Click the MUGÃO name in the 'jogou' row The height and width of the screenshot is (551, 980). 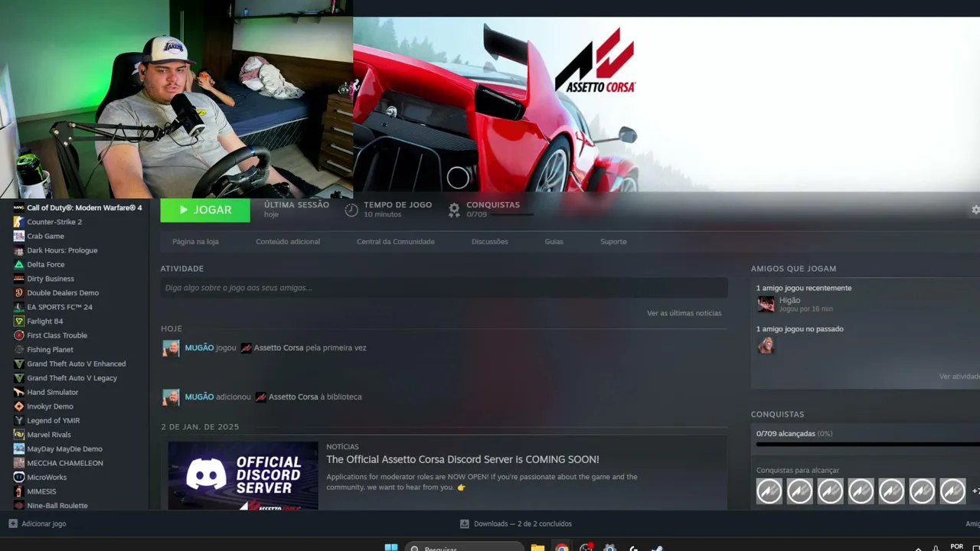coord(199,347)
